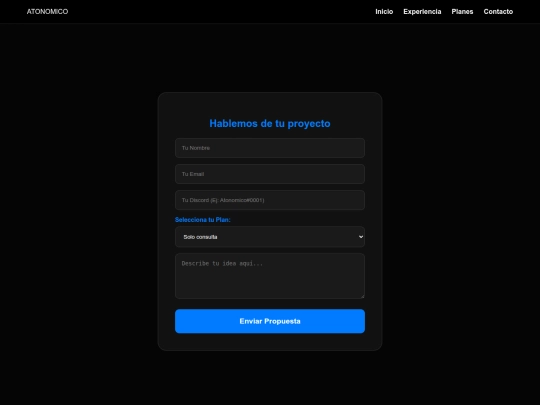The height and width of the screenshot is (405, 540).
Task: Grab the textarea resize handle corner
Action: [362, 296]
